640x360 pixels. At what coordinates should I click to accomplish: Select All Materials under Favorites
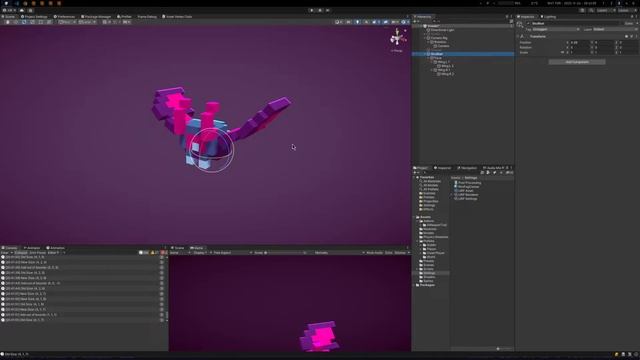coord(430,181)
